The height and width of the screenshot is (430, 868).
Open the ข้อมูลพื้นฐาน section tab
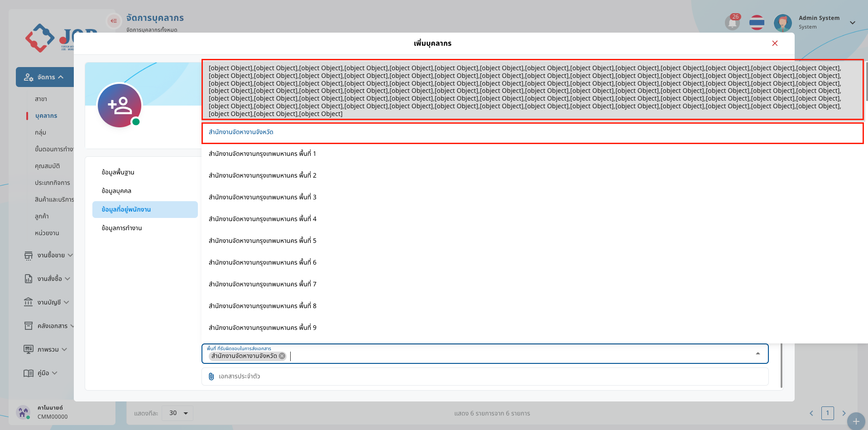118,172
